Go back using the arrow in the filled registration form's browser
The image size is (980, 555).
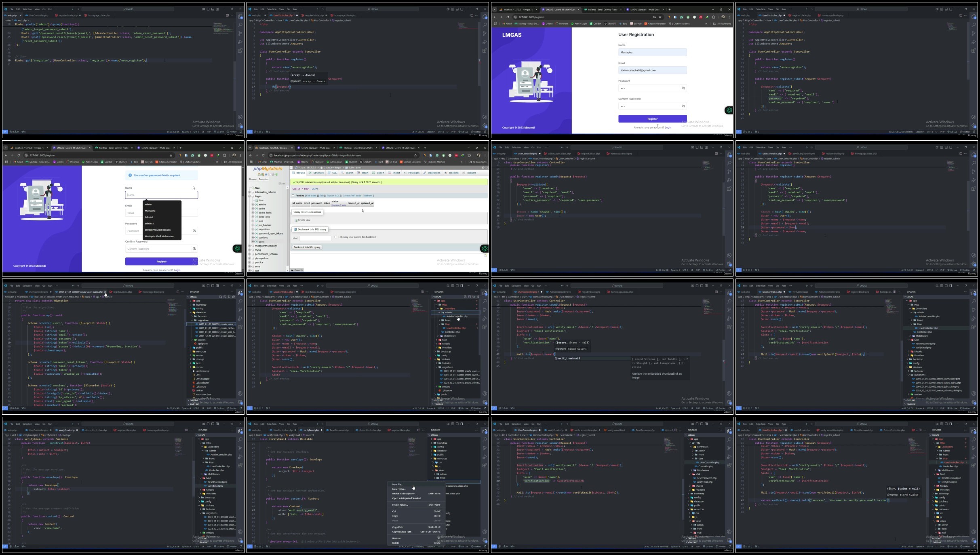[495, 17]
